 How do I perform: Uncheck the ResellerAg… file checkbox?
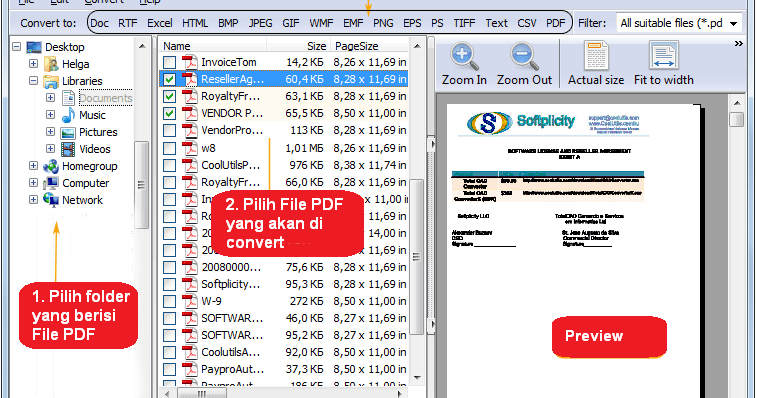169,79
